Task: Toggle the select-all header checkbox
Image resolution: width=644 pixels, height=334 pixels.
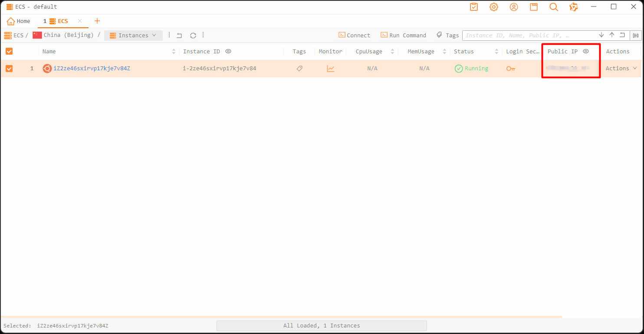Action: point(9,51)
